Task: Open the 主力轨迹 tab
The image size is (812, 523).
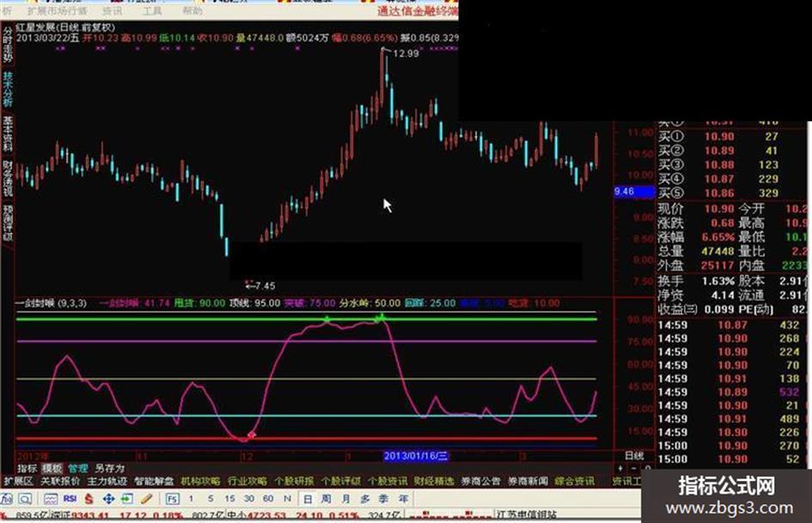Action: click(x=107, y=481)
